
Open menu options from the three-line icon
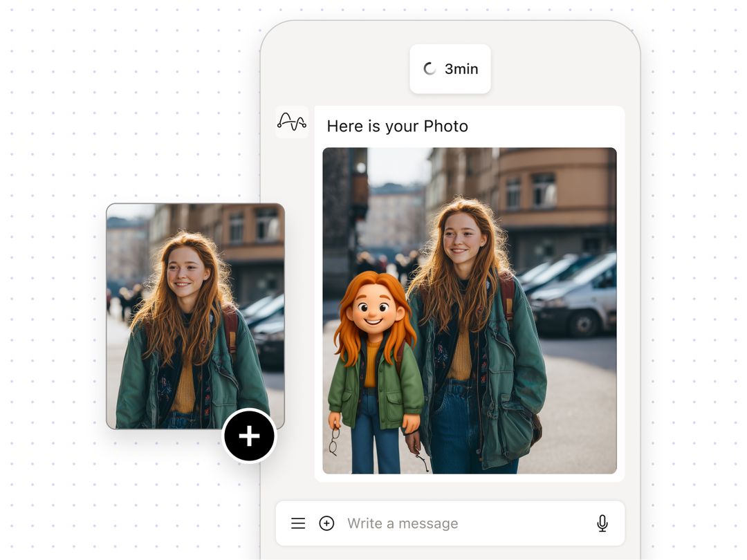click(x=298, y=523)
